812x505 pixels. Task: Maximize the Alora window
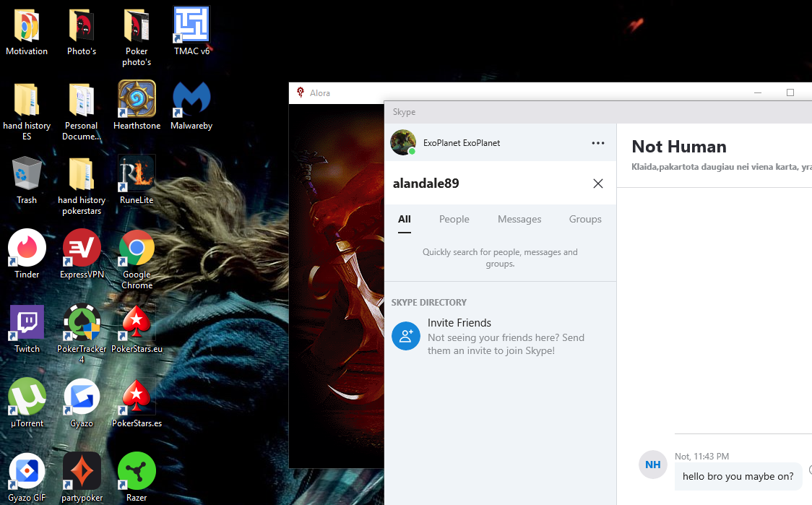[x=790, y=92]
